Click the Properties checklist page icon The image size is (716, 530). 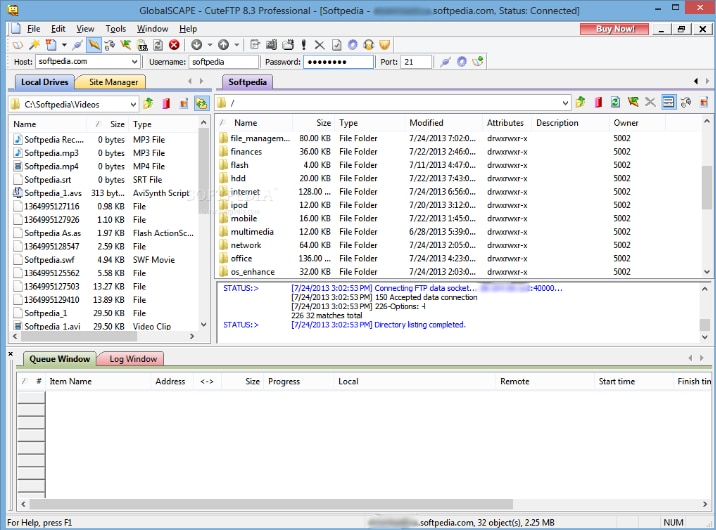click(x=337, y=45)
